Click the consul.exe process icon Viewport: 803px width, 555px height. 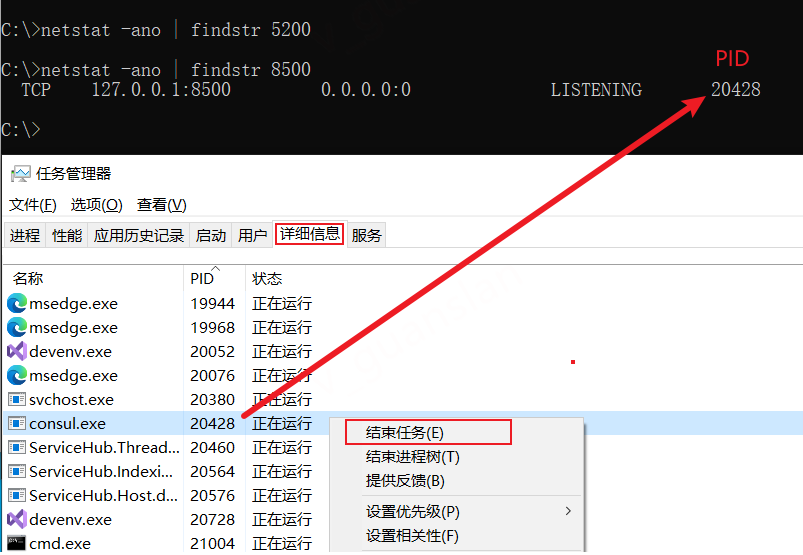tap(16, 423)
